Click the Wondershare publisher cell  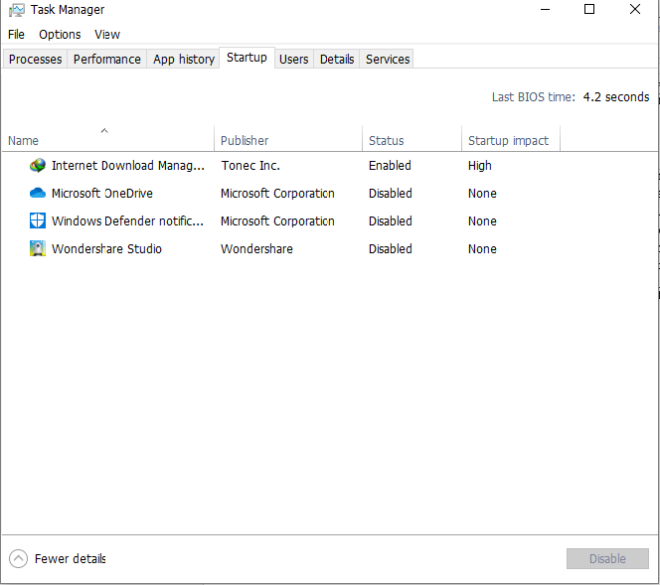point(257,249)
